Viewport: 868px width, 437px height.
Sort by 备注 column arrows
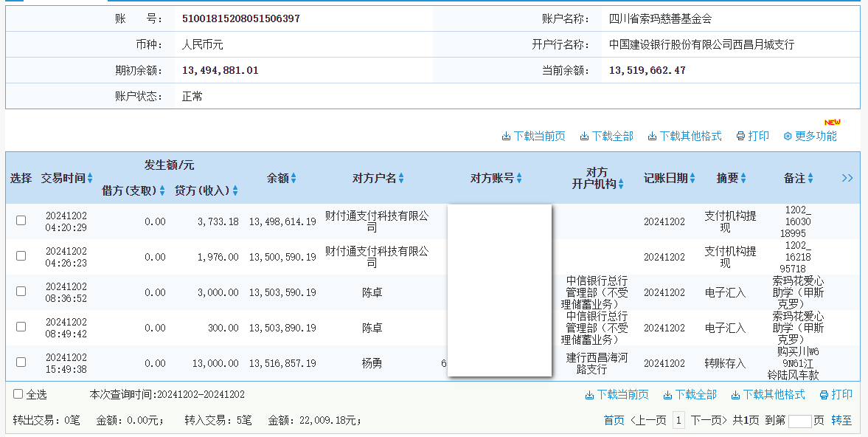[810, 179]
